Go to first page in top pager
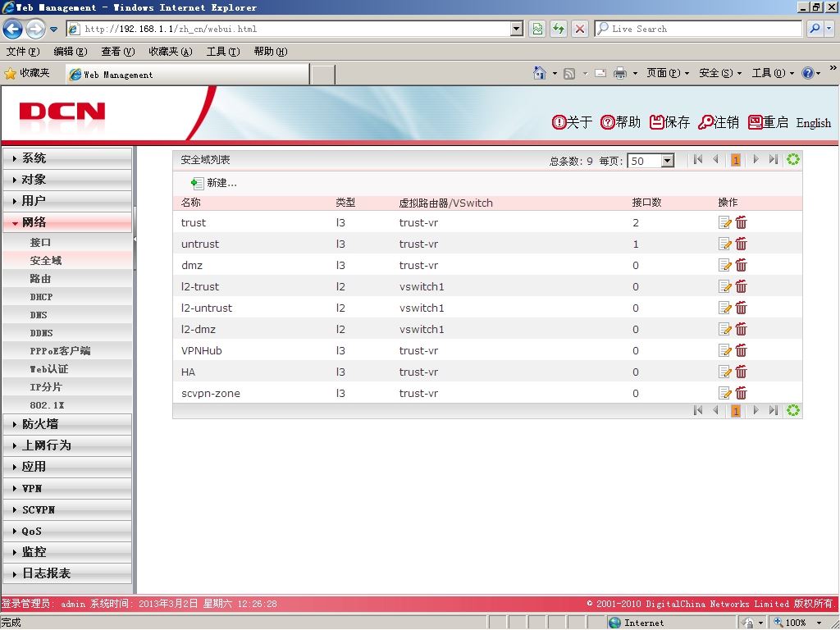This screenshot has height=630, width=840. tap(697, 159)
